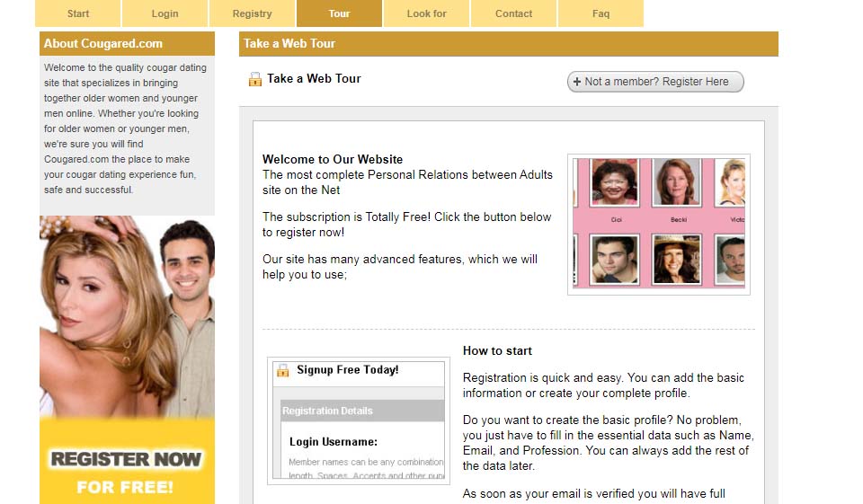Open the Start tab
This screenshot has width=863, height=504.
(78, 13)
